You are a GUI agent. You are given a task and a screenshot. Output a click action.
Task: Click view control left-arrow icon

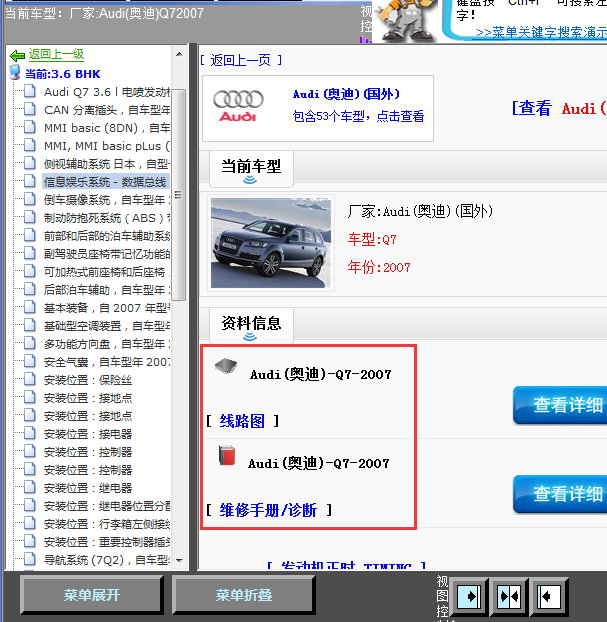tap(549, 596)
